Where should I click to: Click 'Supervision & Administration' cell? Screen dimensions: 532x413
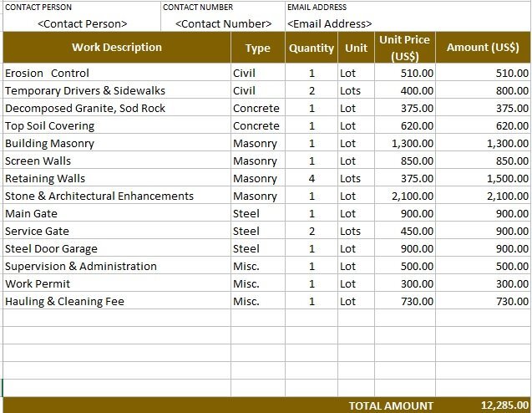117,266
